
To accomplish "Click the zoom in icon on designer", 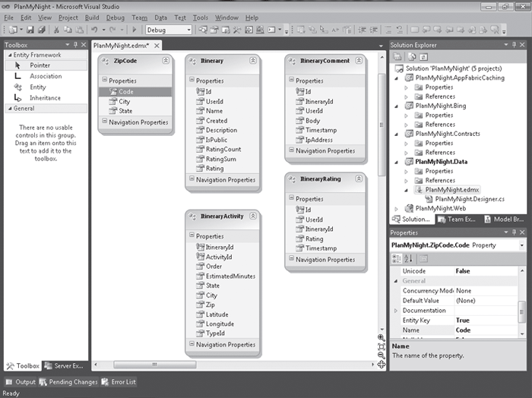I will pos(382,338).
